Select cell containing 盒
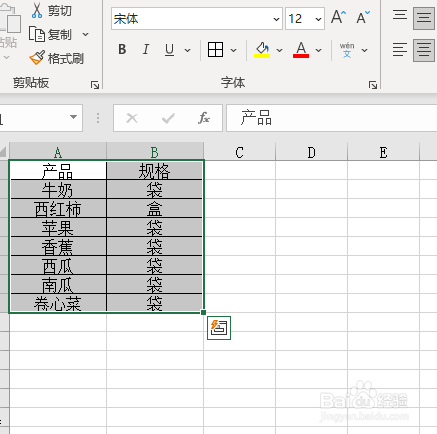The width and height of the screenshot is (437, 434). [x=155, y=208]
